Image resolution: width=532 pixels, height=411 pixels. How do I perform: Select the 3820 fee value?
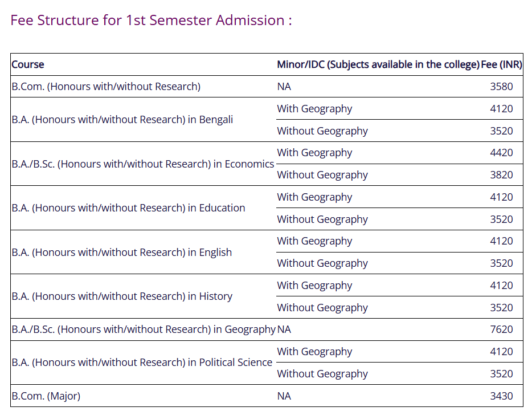501,175
